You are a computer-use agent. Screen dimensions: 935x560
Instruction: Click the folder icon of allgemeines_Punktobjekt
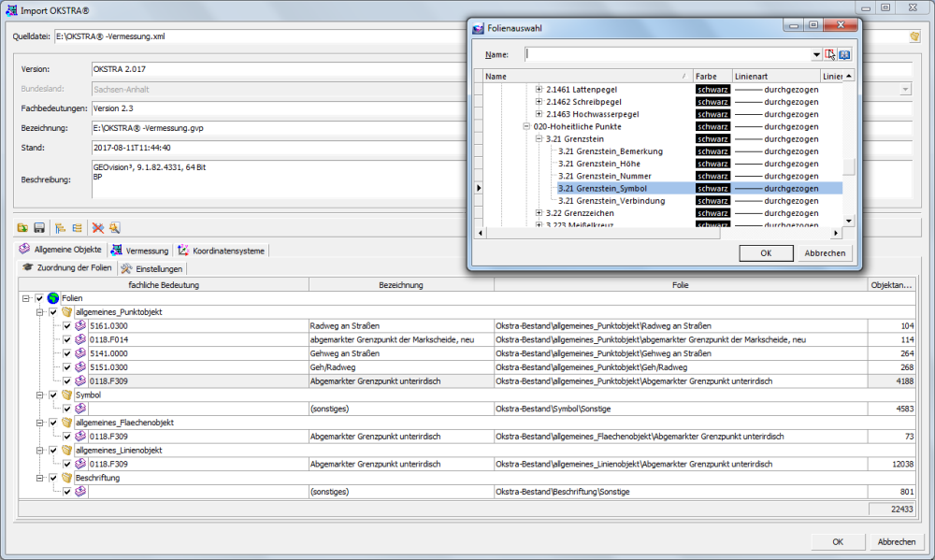pos(66,312)
